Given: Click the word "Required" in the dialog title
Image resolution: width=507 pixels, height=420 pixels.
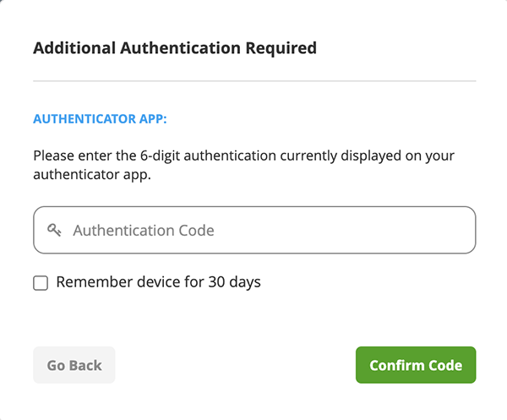Looking at the screenshot, I should pyautogui.click(x=281, y=48).
